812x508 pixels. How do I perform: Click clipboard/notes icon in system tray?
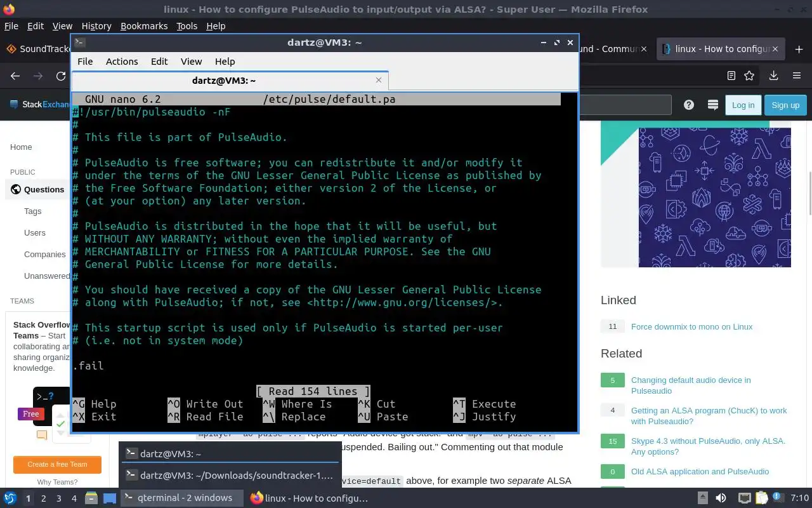pos(762,498)
